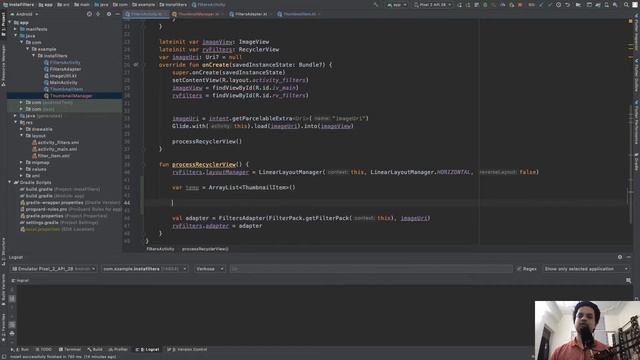Click the override gutter icon beside onCreate
The image size is (640, 360).
[136, 64]
